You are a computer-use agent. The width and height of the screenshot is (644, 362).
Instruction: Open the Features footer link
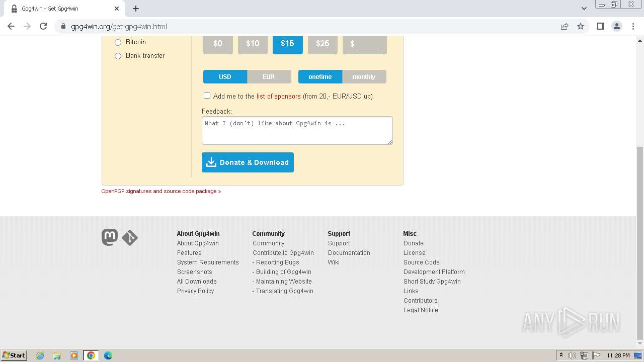[189, 253]
